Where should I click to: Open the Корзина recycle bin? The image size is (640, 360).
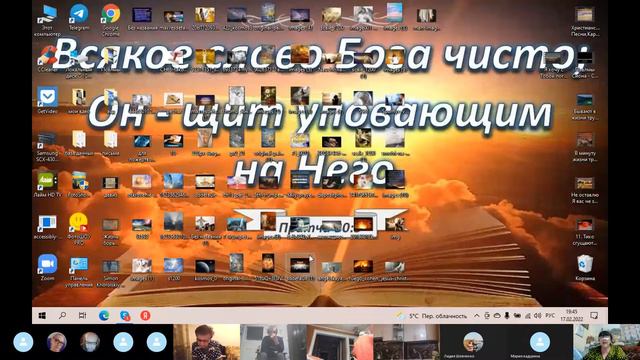tap(585, 267)
